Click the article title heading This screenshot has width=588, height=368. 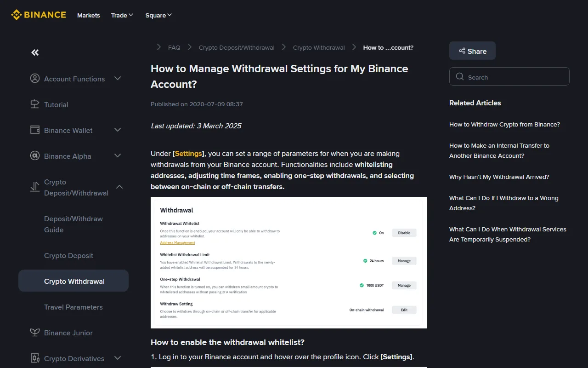pyautogui.click(x=279, y=76)
